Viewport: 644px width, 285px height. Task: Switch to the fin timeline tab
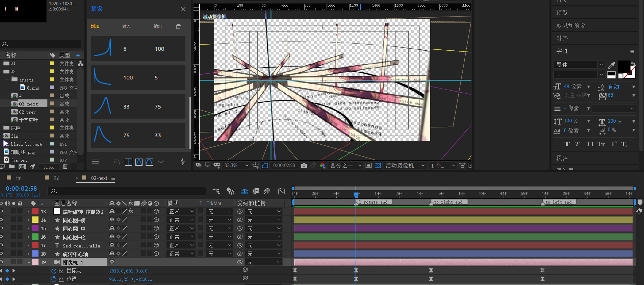pos(19,178)
